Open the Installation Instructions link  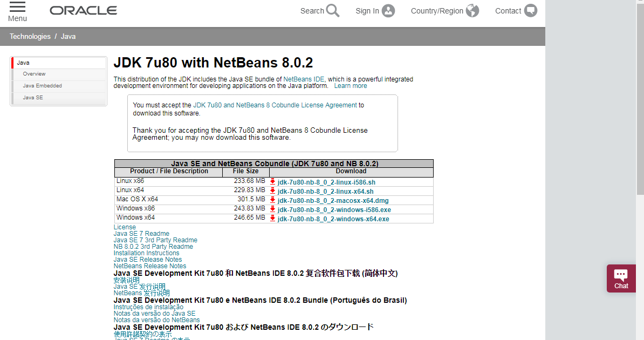pyautogui.click(x=147, y=253)
